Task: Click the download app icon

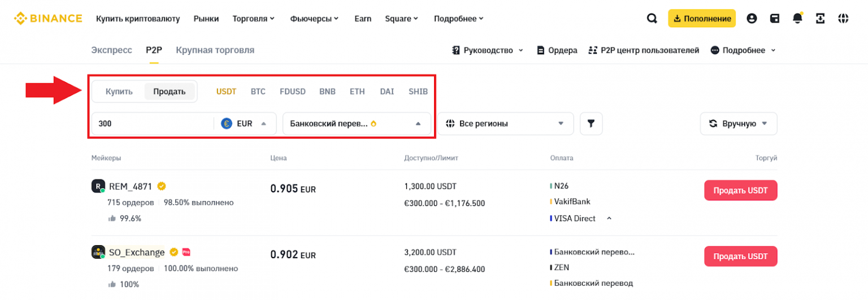Action: (821, 19)
